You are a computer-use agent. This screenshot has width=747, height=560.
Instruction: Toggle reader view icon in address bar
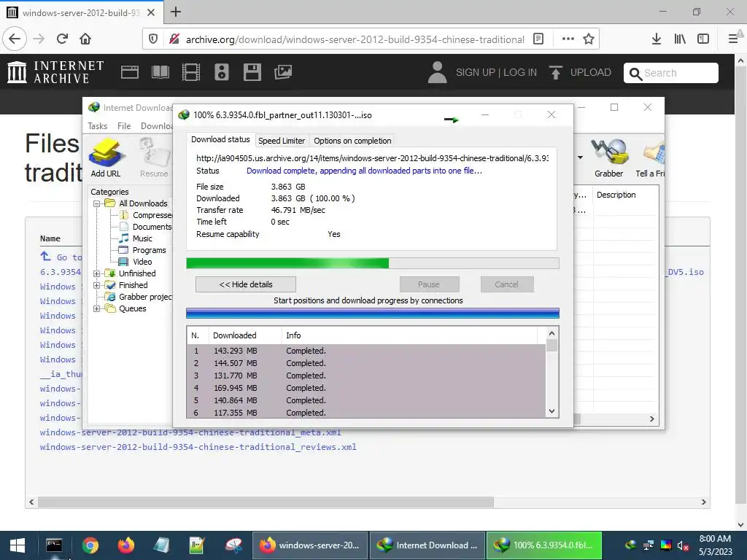coord(538,39)
